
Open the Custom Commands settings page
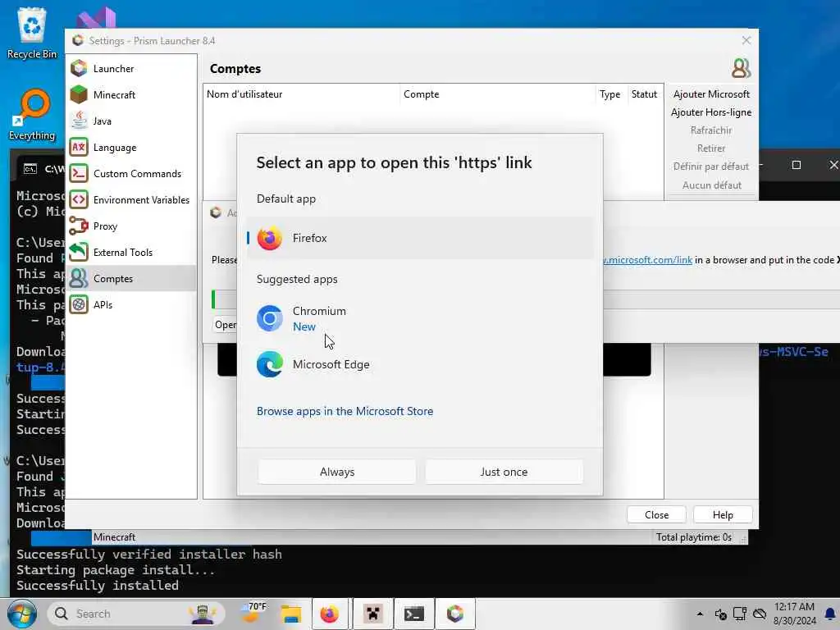point(130,174)
